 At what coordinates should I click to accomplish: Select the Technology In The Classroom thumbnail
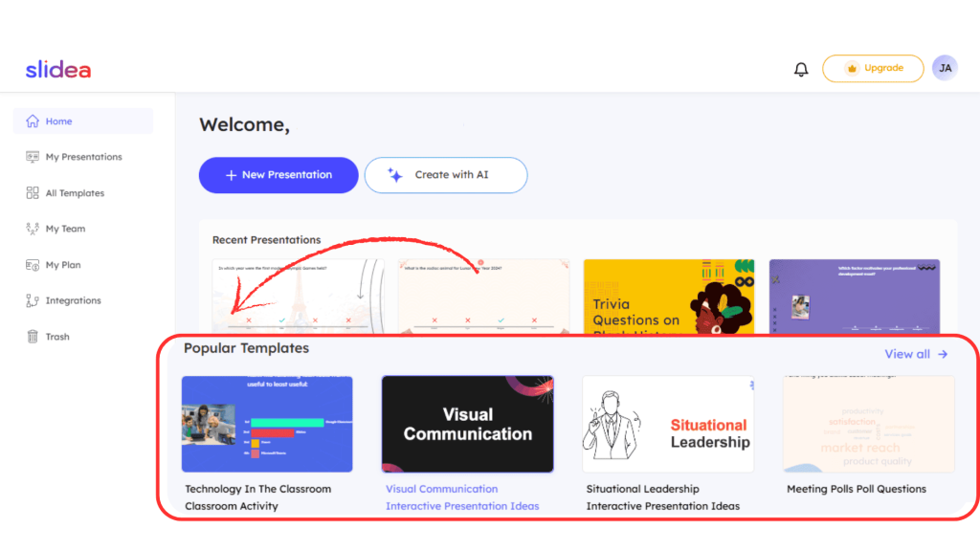267,424
